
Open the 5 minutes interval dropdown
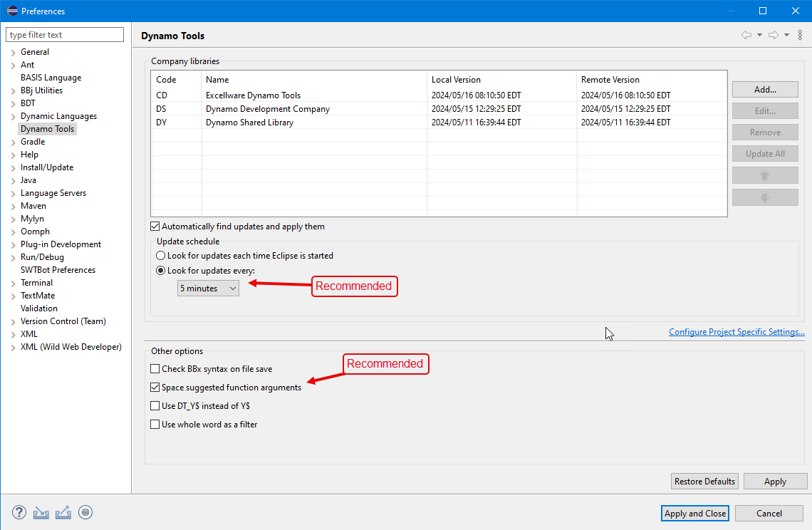[208, 288]
